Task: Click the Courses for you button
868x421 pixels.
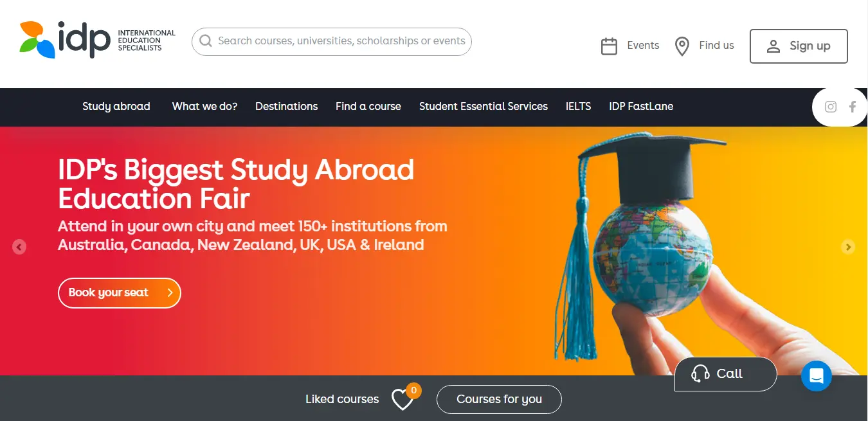Action: [x=499, y=400]
